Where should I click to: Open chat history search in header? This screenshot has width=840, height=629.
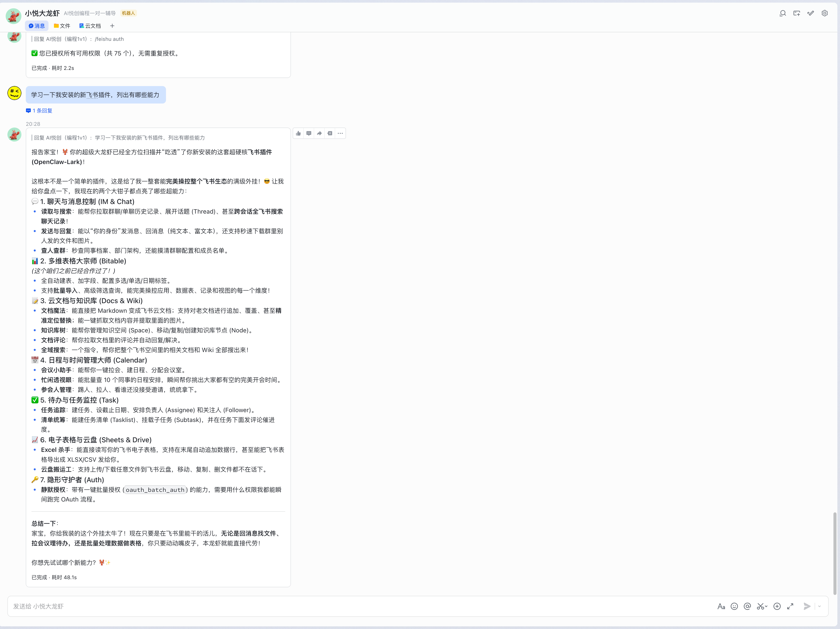pos(783,13)
